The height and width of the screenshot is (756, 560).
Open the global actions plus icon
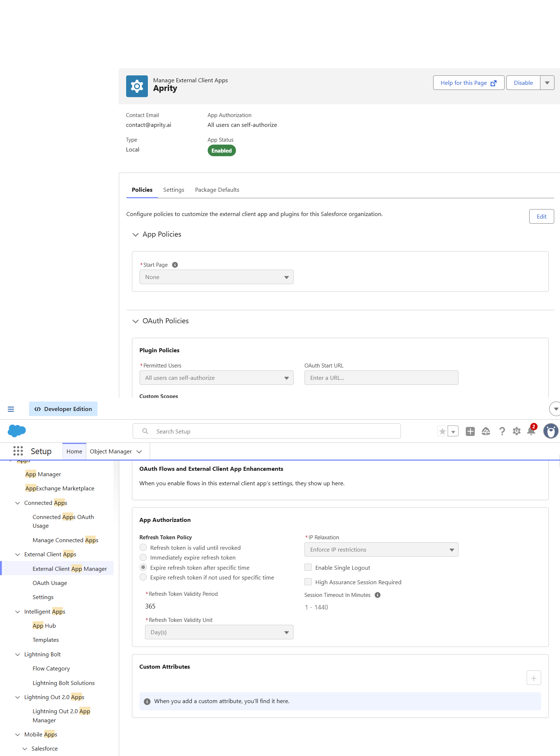[x=470, y=431]
